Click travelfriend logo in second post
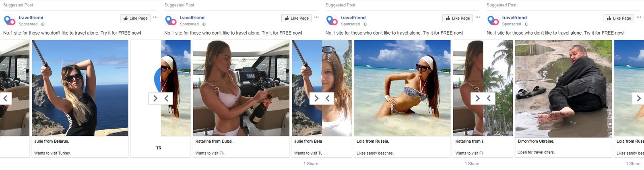Image resolution: width=644 pixels, height=170 pixels. click(x=171, y=20)
